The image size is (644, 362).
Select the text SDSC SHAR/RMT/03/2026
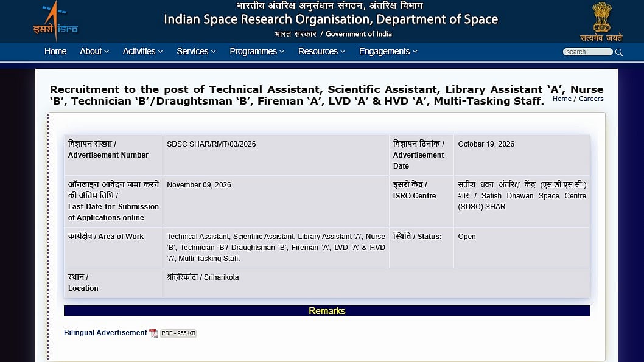click(x=211, y=144)
